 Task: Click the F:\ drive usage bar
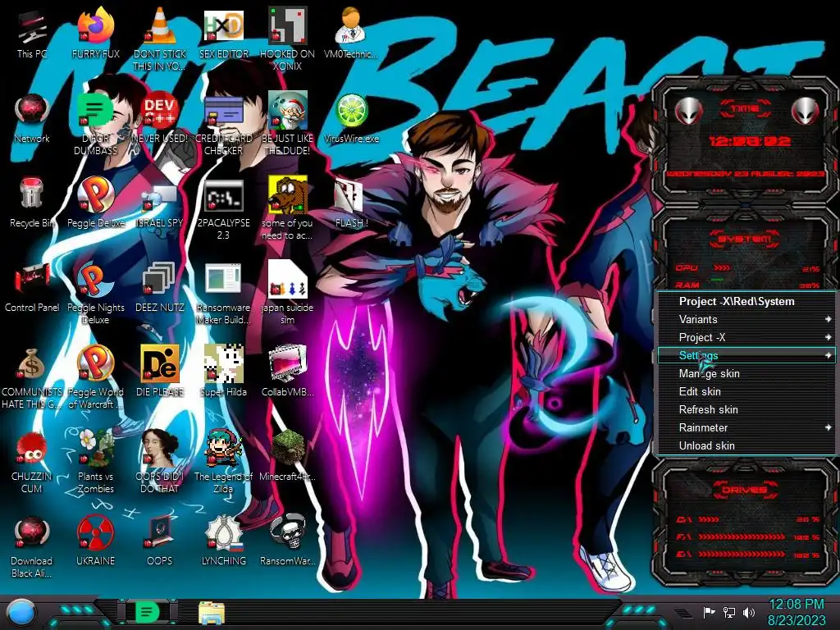tap(746, 536)
